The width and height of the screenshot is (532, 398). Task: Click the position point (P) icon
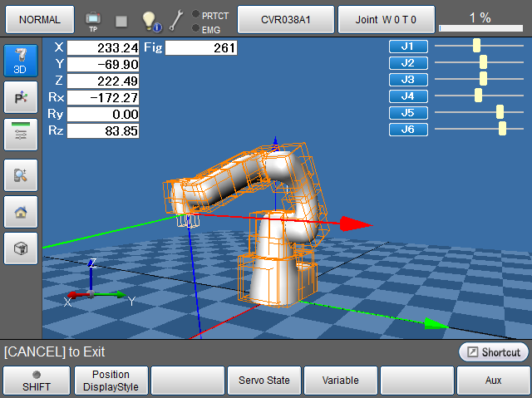[x=21, y=98]
